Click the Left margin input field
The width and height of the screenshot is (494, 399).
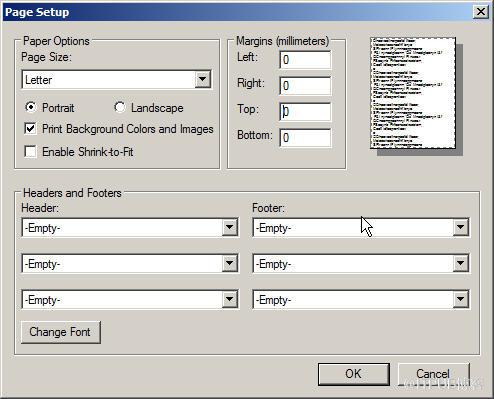tap(305, 60)
